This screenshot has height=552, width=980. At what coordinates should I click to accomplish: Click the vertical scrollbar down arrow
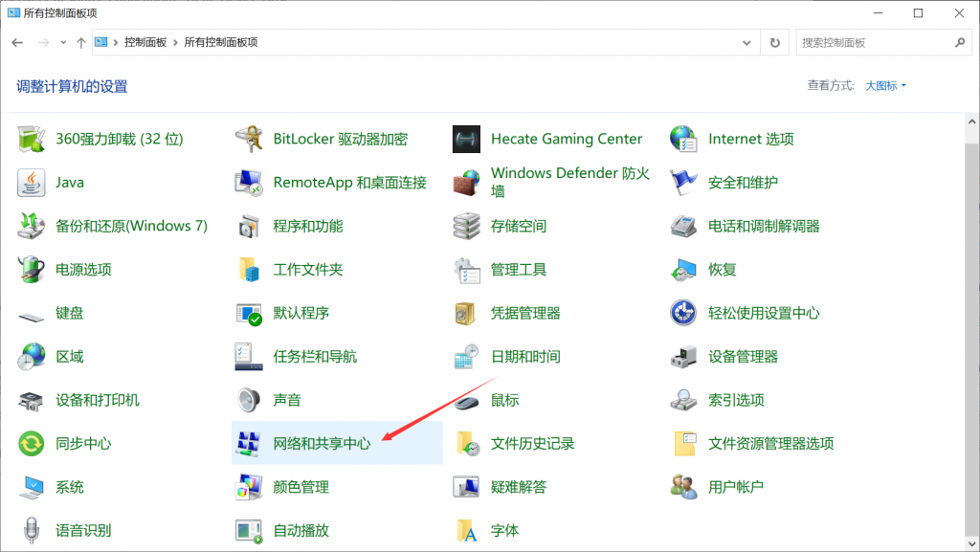(x=972, y=544)
